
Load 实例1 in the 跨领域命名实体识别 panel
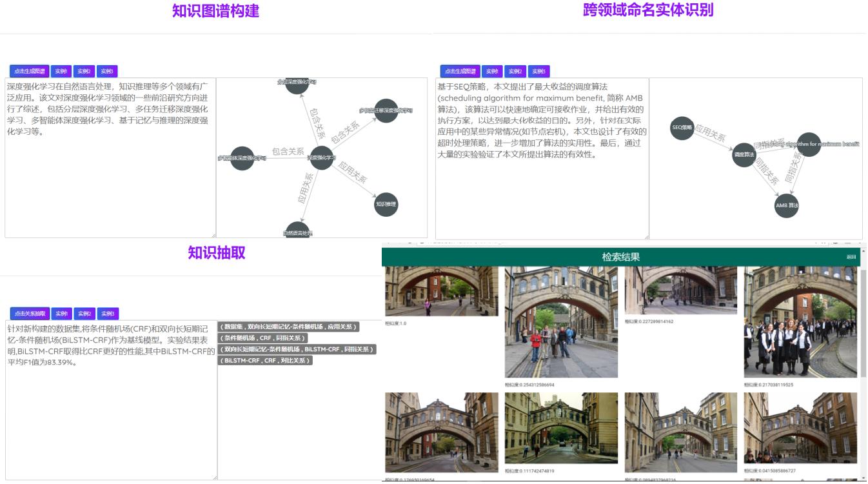(492, 71)
